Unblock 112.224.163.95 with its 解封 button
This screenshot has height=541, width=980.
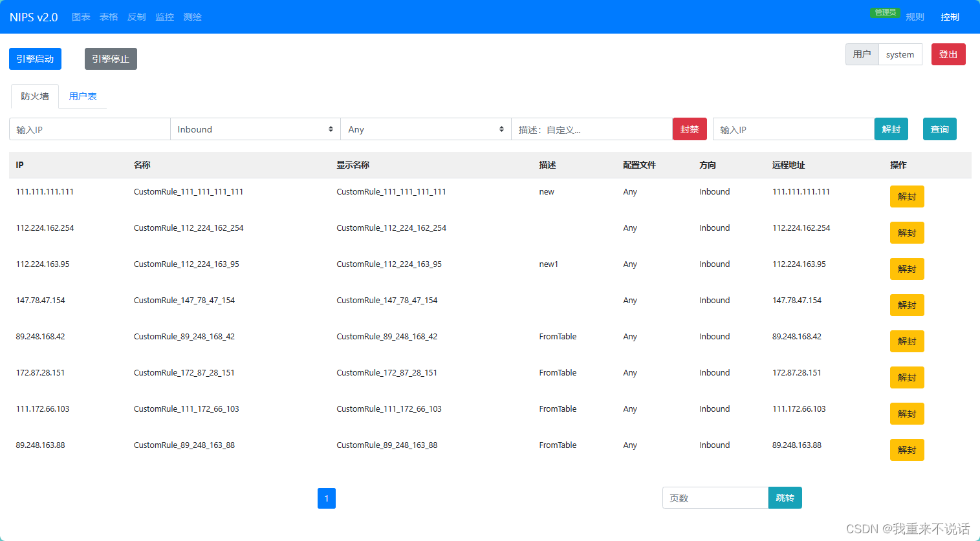pyautogui.click(x=907, y=269)
